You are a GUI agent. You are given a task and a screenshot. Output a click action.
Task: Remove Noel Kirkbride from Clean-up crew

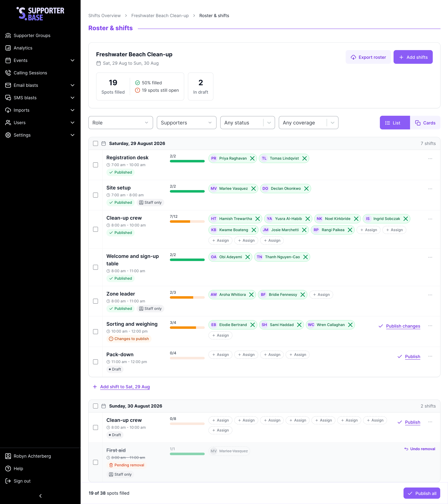pyautogui.click(x=356, y=219)
